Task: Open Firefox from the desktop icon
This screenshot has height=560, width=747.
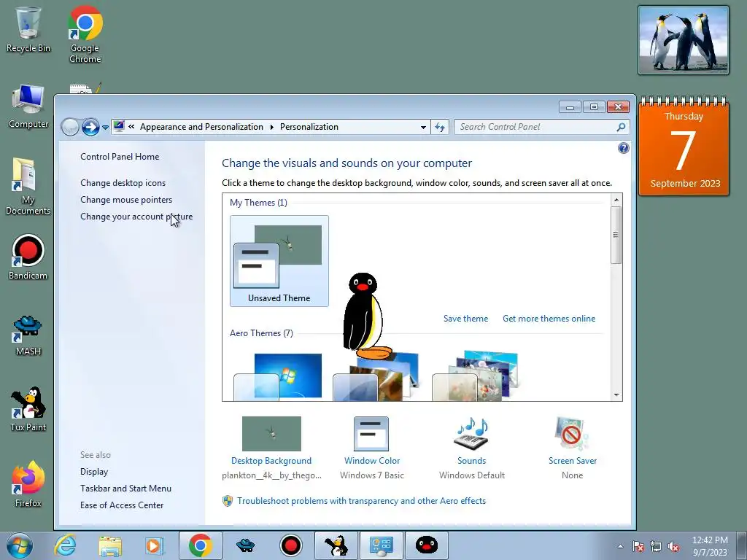Action: (28, 484)
